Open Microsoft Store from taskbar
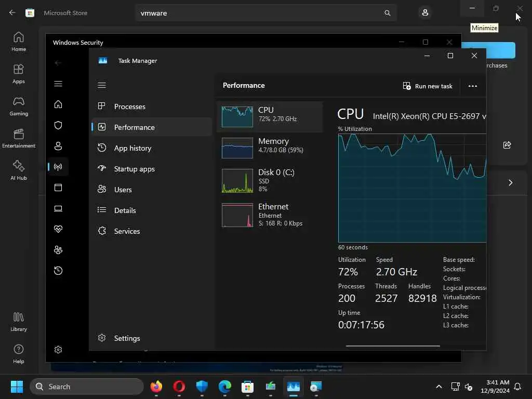 [x=247, y=387]
